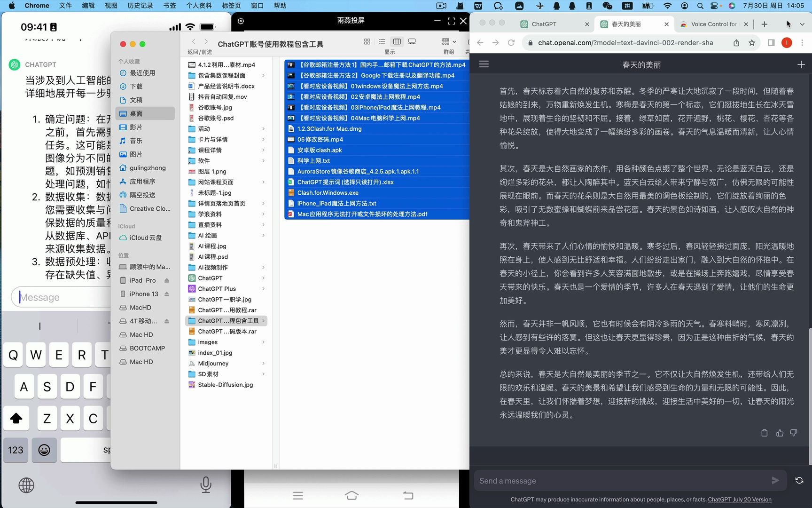812x508 pixels.
Task: Expand the 软件 folder chevron
Action: (x=263, y=160)
